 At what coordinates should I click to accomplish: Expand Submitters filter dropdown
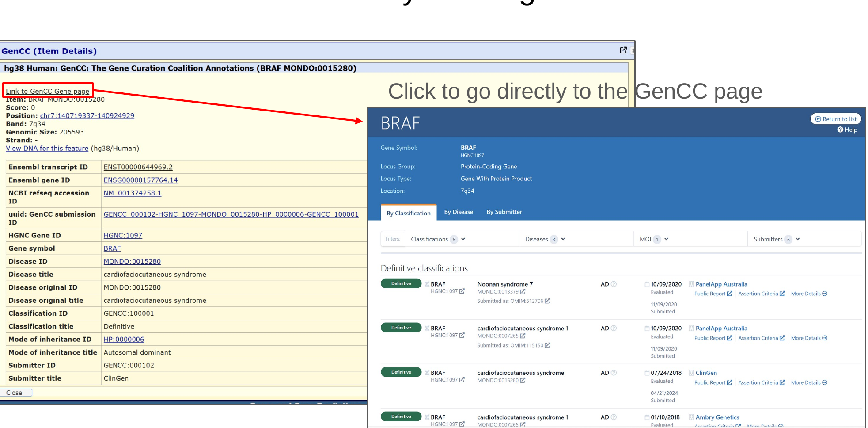[777, 239]
